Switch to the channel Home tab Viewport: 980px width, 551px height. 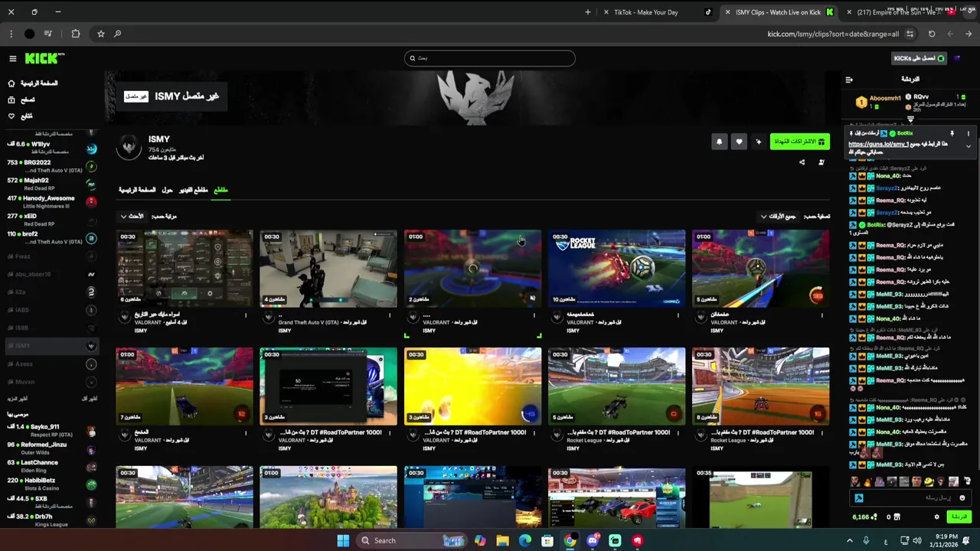pos(137,190)
